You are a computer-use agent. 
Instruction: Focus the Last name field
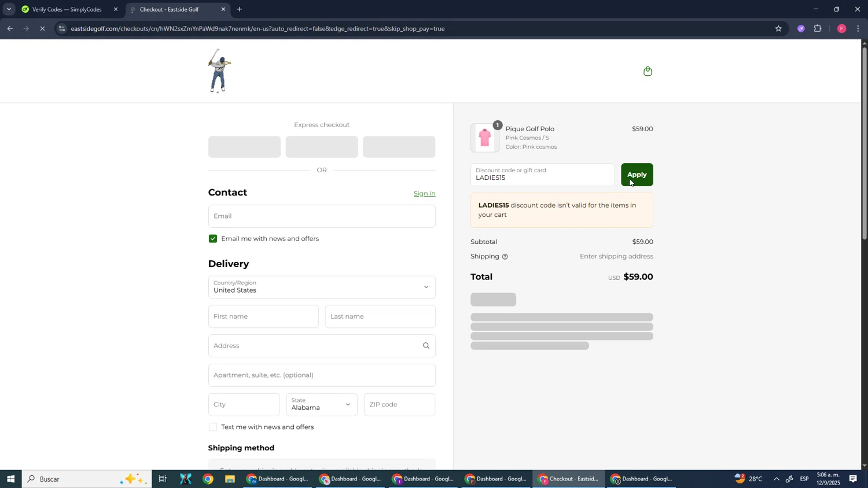pyautogui.click(x=380, y=317)
